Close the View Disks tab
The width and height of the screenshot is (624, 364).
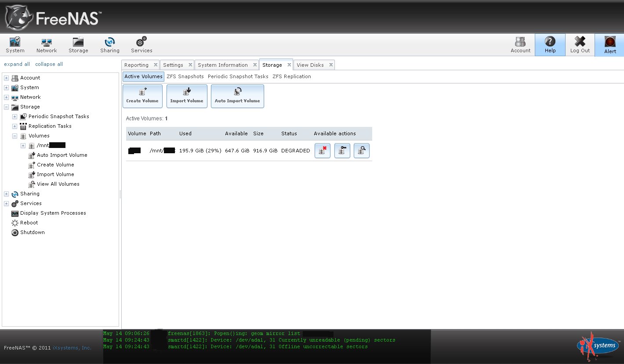(x=331, y=65)
